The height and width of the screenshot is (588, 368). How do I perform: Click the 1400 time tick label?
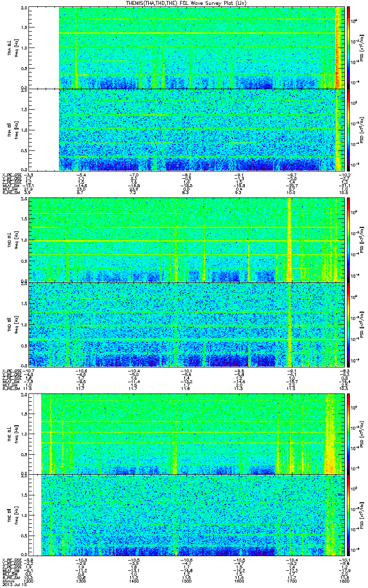click(133, 581)
